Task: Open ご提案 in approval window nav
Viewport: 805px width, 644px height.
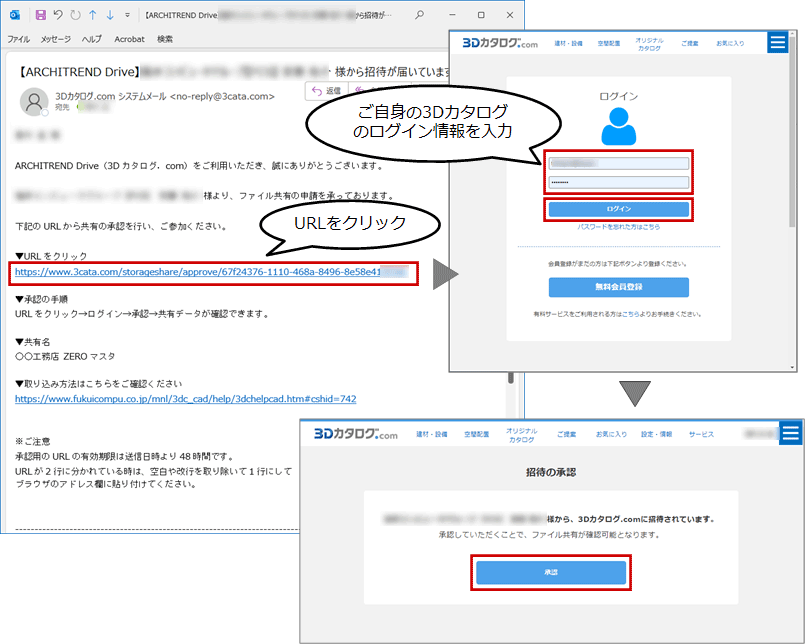Action: pyautogui.click(x=567, y=434)
